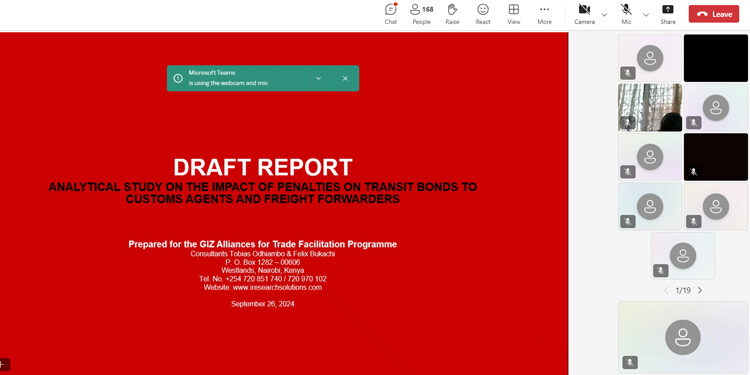Click the telephone number line on the slide
Viewport: 750px width, 375px height.
tap(263, 279)
